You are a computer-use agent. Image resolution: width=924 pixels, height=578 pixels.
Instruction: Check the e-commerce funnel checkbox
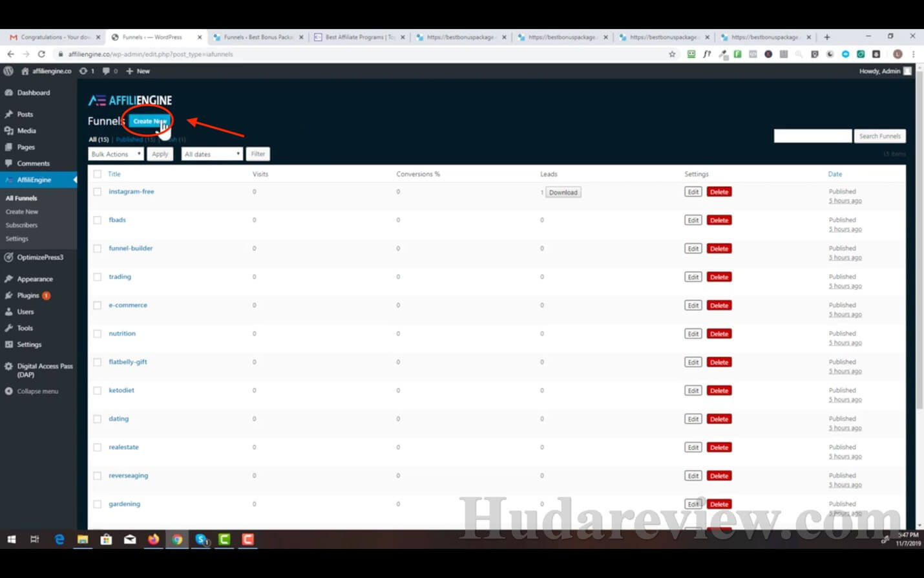pos(98,306)
